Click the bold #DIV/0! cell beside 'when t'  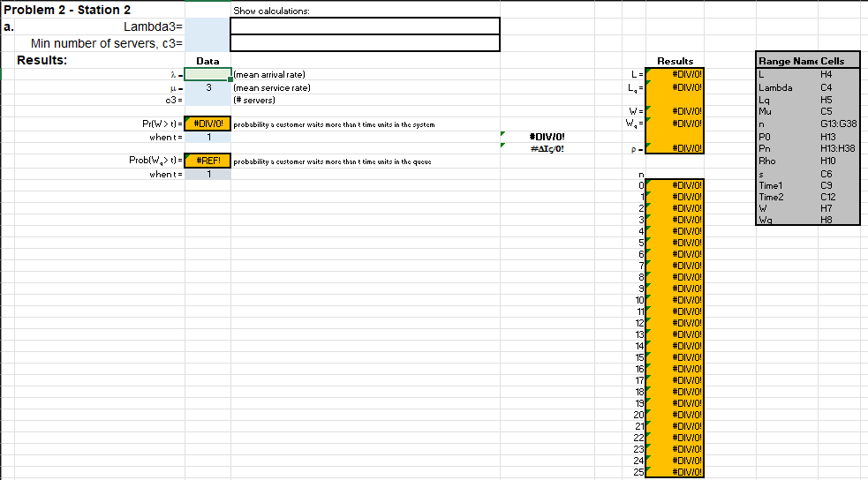[547, 137]
